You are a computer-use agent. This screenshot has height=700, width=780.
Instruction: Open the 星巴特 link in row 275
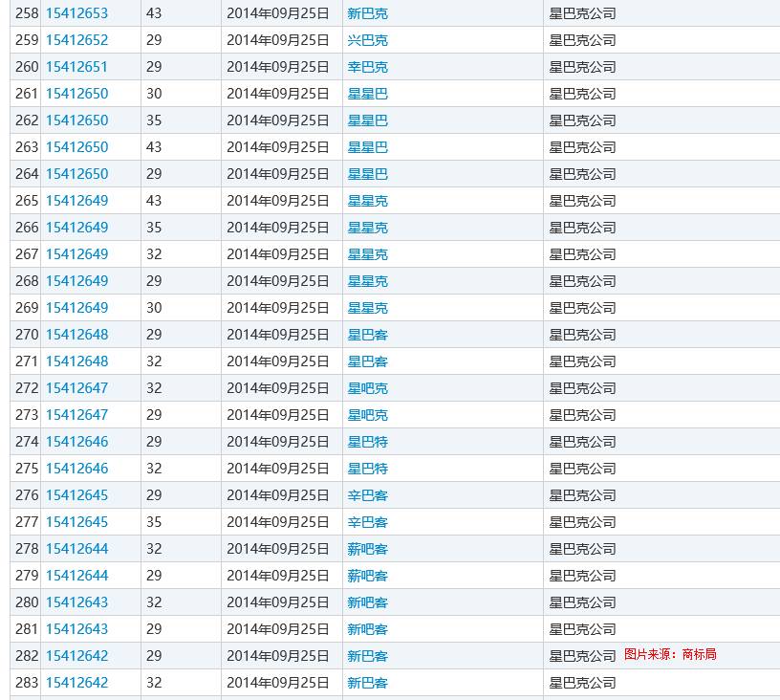pos(368,469)
